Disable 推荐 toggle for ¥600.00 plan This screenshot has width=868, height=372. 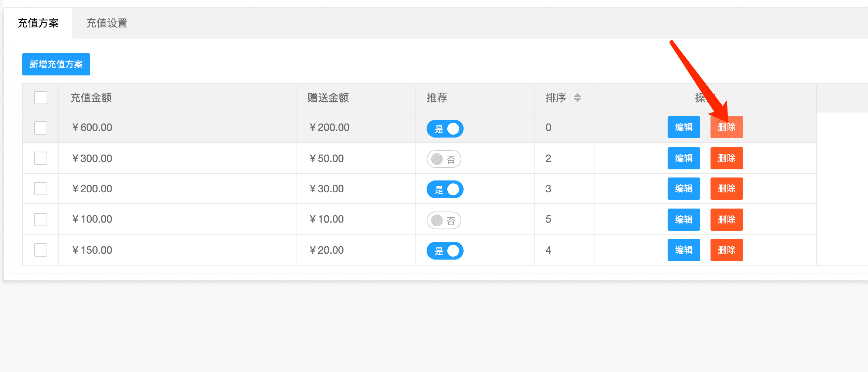click(445, 129)
